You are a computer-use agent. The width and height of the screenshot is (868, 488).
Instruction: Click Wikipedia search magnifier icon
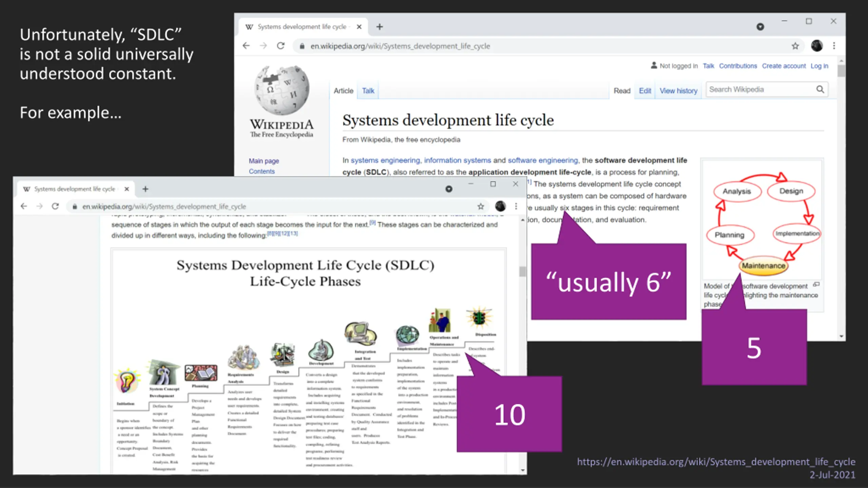820,89
